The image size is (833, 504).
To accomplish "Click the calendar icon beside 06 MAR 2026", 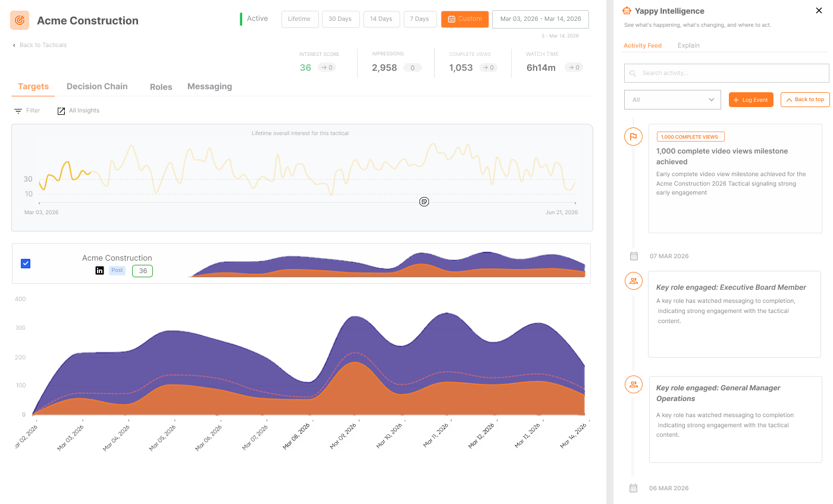I will pos(634,488).
